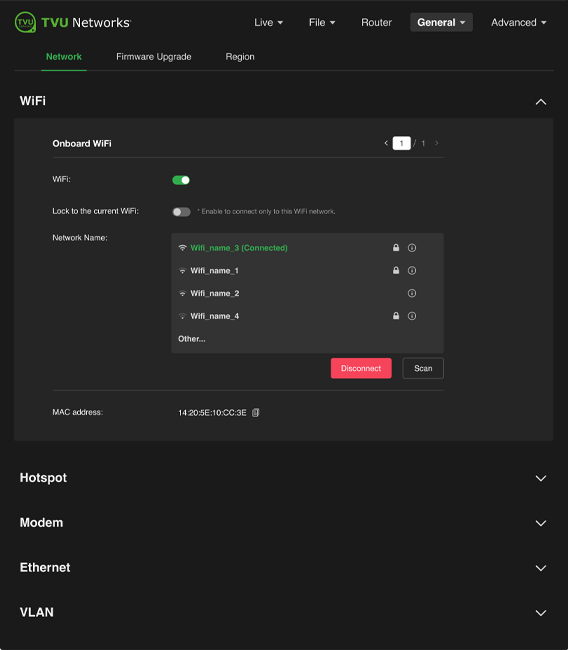Expand the Modem section
The height and width of the screenshot is (650, 569).
pyautogui.click(x=541, y=523)
